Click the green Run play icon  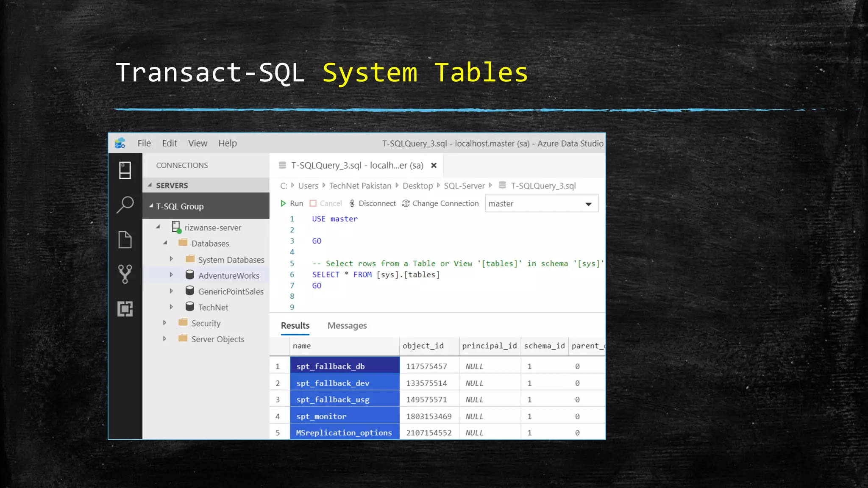click(x=283, y=204)
